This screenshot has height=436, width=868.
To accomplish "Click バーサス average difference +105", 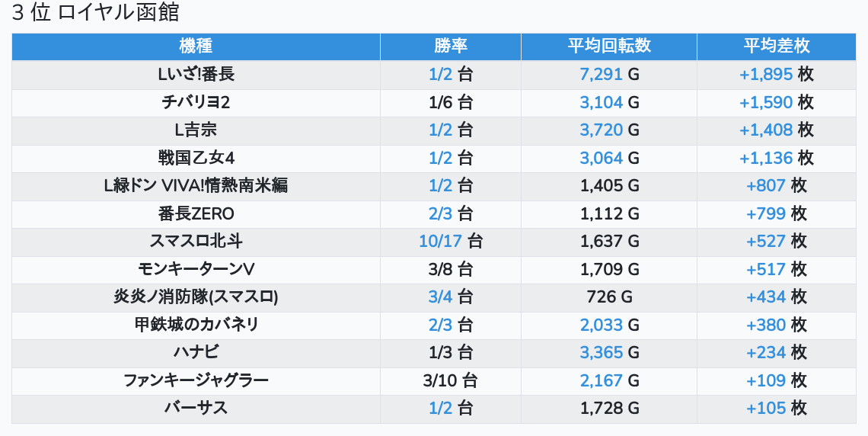I will [x=766, y=409].
